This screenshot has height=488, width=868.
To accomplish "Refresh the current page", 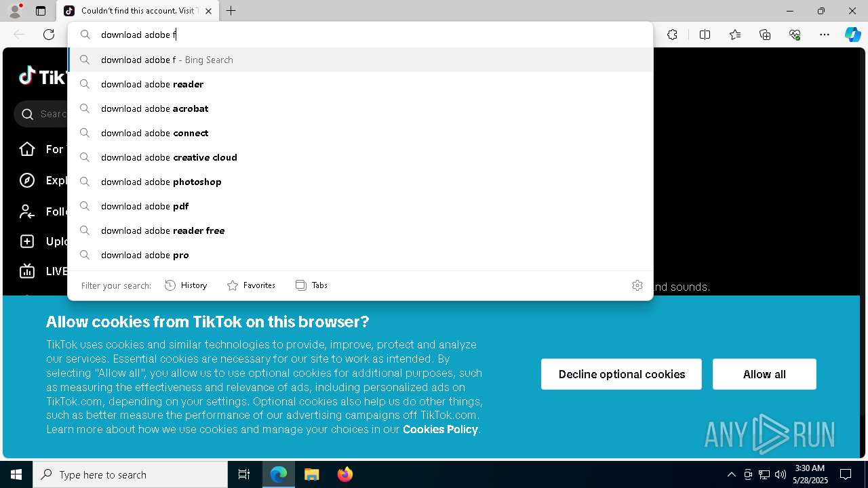I will [49, 35].
